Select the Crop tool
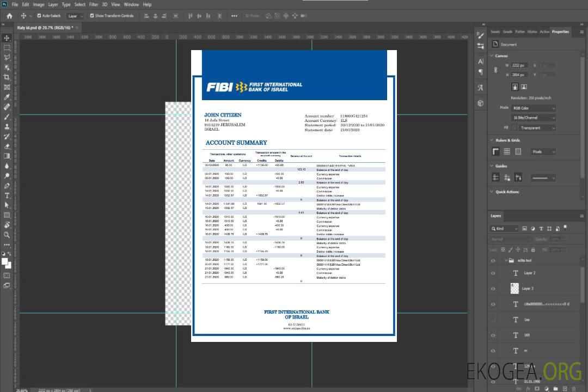This screenshot has width=588, height=392. coord(7,77)
